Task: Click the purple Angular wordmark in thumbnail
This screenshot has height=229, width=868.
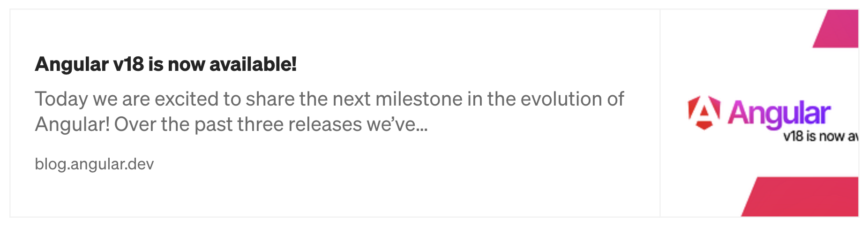Action: click(x=778, y=114)
